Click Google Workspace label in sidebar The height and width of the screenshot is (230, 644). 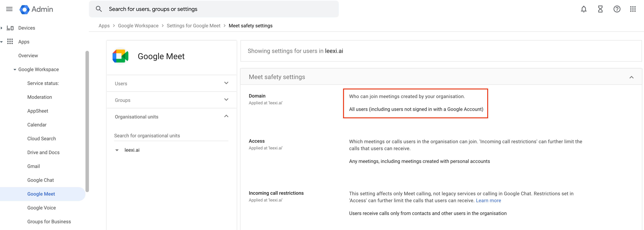tap(39, 70)
